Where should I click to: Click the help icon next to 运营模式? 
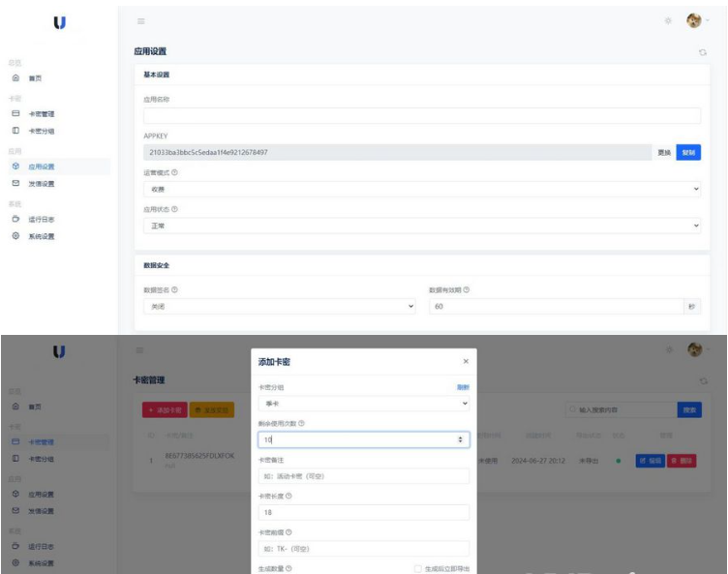pos(175,173)
